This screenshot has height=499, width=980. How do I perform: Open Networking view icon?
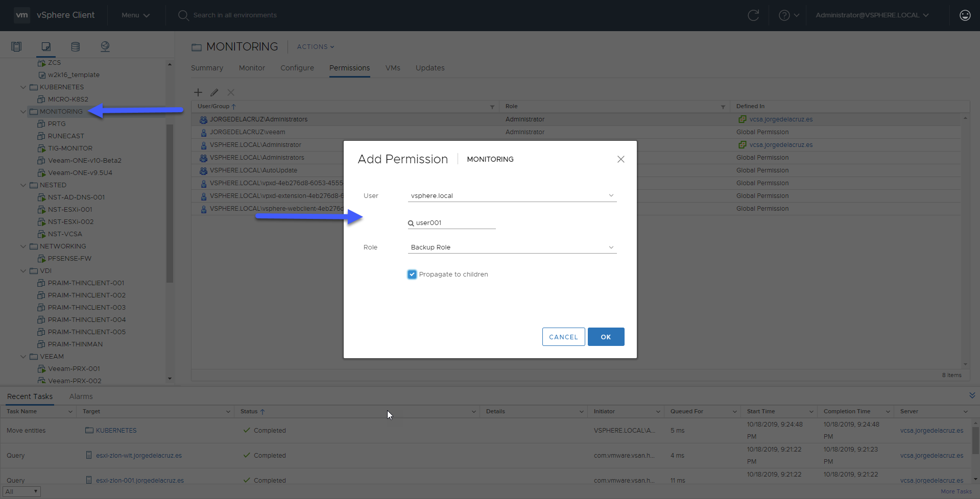[x=105, y=46]
